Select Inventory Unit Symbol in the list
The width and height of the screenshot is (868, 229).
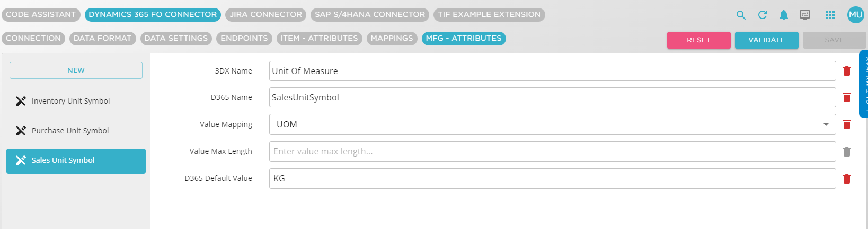pyautogui.click(x=70, y=101)
